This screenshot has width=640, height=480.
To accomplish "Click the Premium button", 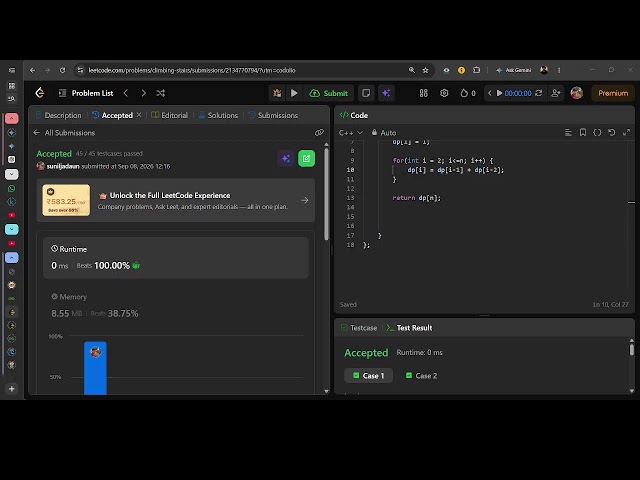I will click(613, 93).
